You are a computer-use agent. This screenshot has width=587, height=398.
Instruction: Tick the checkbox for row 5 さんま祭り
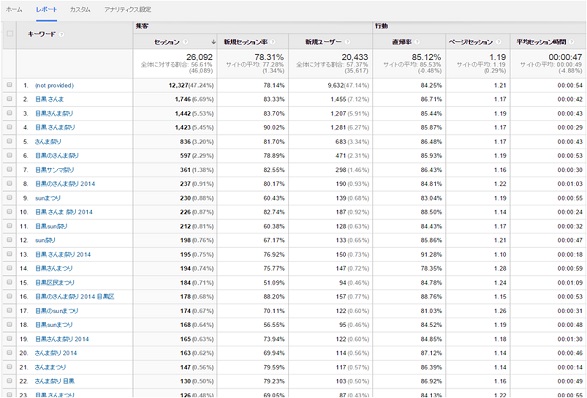point(10,142)
